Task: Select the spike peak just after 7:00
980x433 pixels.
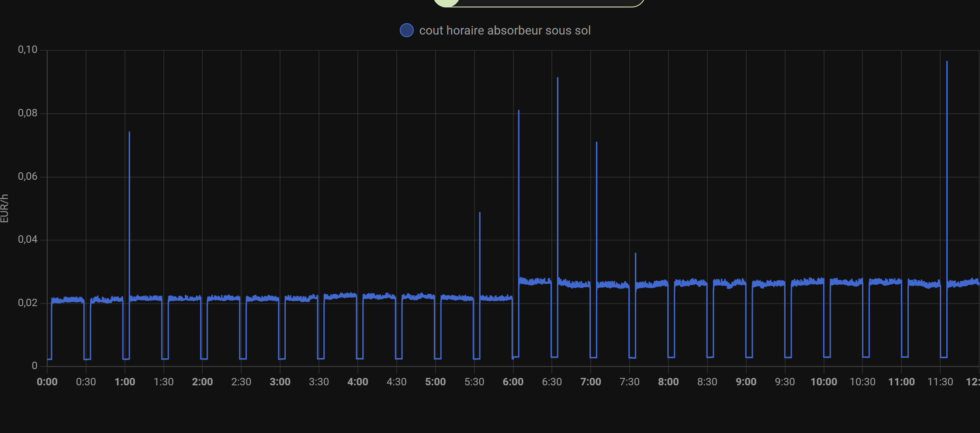Action: click(596, 143)
